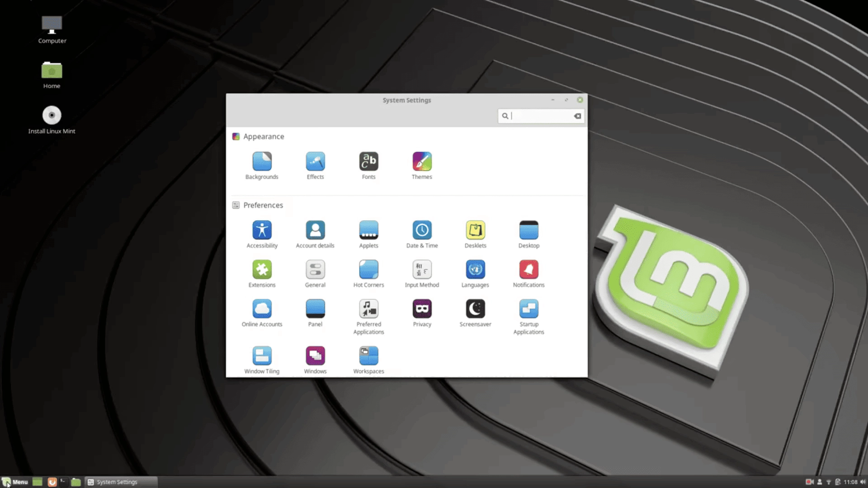Open the network tray icon

click(x=829, y=482)
